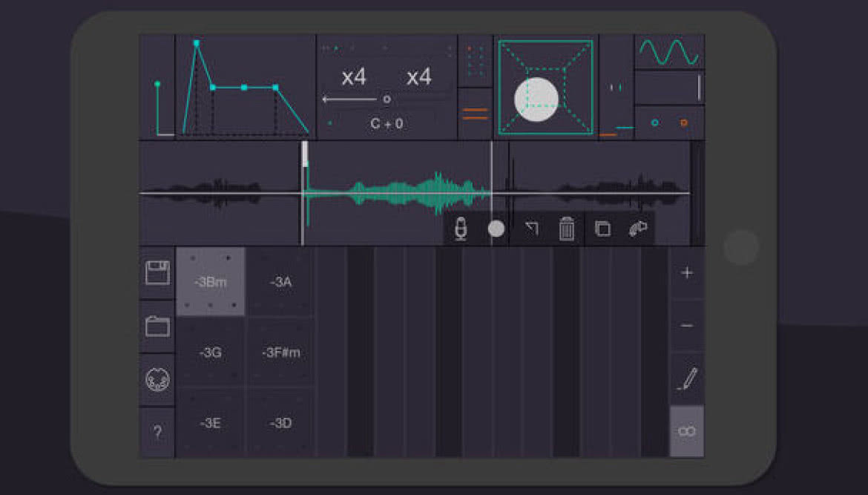This screenshot has width=868, height=495.
Task: Tap the volume level dot handle
Action: [x=157, y=84]
